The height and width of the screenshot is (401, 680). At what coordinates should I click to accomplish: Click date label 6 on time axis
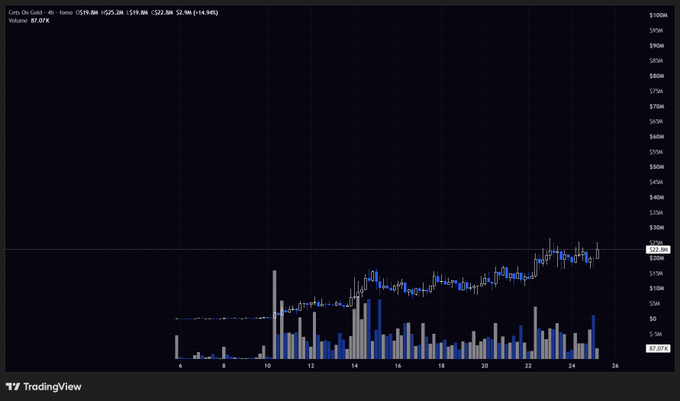coord(180,366)
